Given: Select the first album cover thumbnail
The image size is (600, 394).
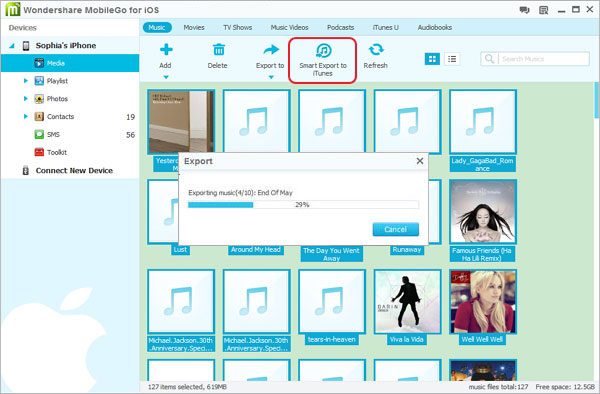Looking at the screenshot, I should click(181, 122).
